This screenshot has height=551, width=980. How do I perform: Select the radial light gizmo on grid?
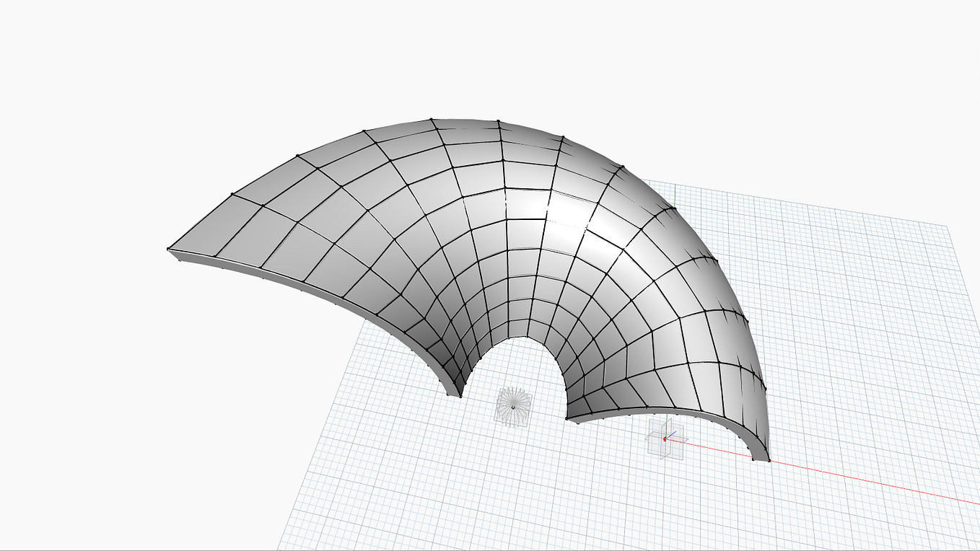tap(513, 407)
